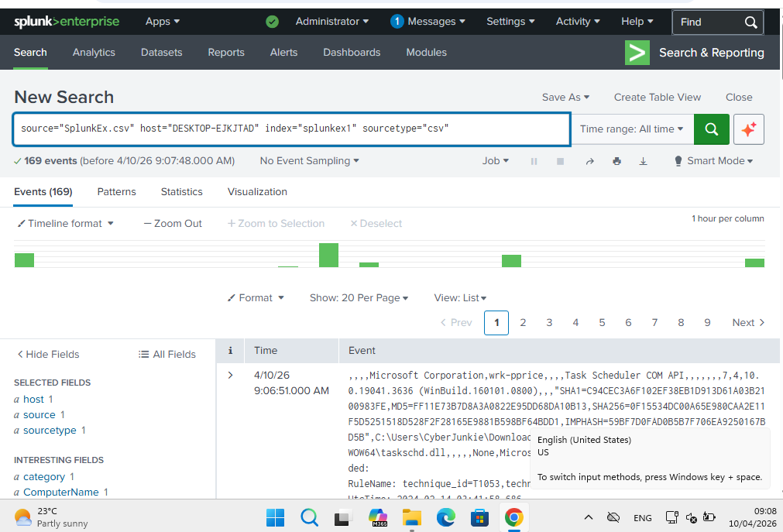Screen dimensions: 783x532
Task: Change the View: List option
Action: [x=460, y=297]
